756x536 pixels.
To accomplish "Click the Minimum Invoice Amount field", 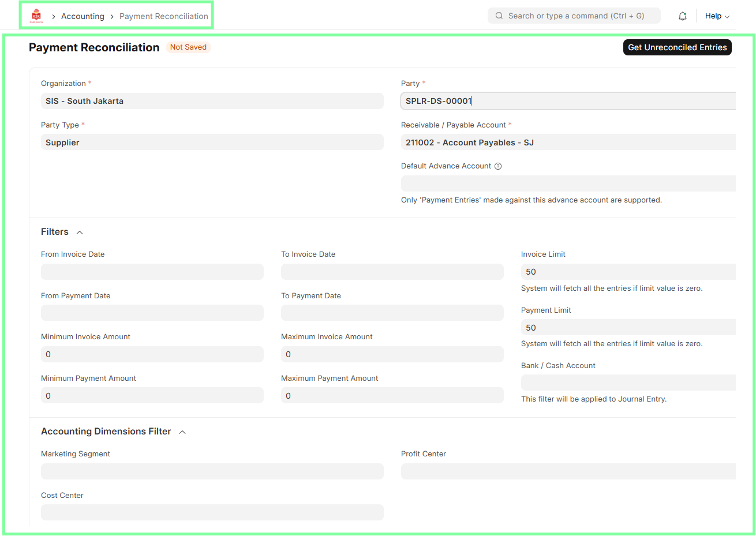I will [152, 354].
